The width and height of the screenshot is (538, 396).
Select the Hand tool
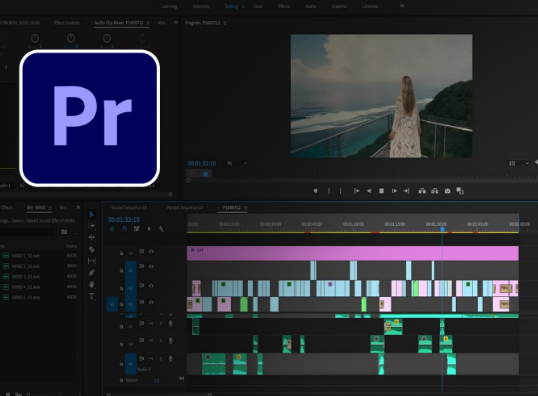point(92,284)
